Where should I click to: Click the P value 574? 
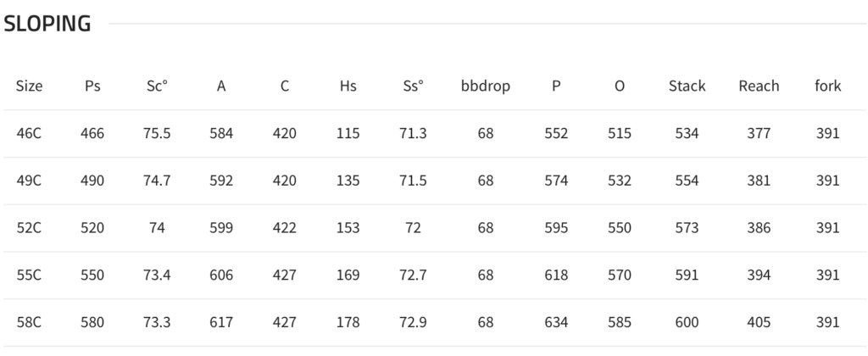[556, 181]
